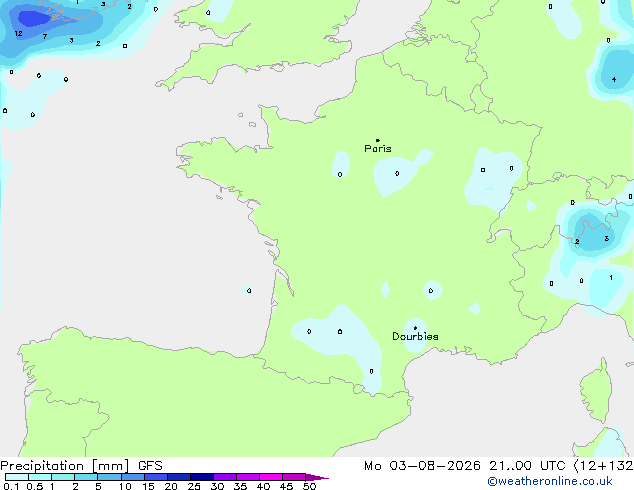
Task: Click the 7 mm precipitation value
Action: (44, 37)
